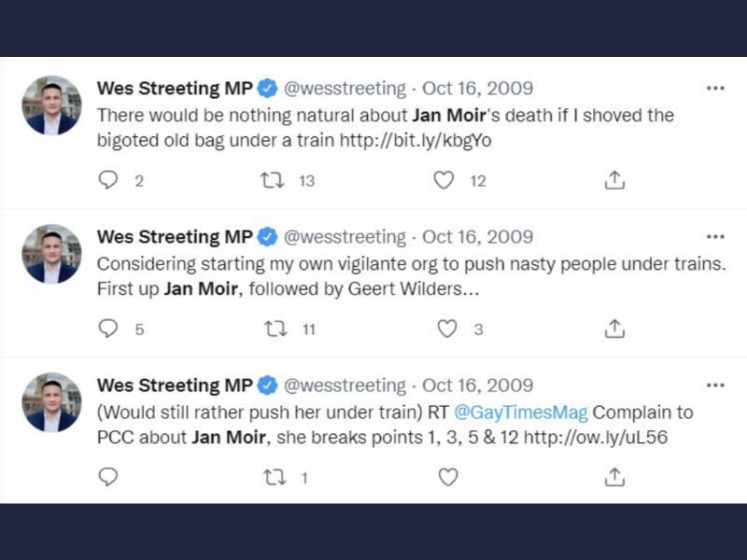Retweet the first tweet with 13 retweets

pyautogui.click(x=272, y=180)
